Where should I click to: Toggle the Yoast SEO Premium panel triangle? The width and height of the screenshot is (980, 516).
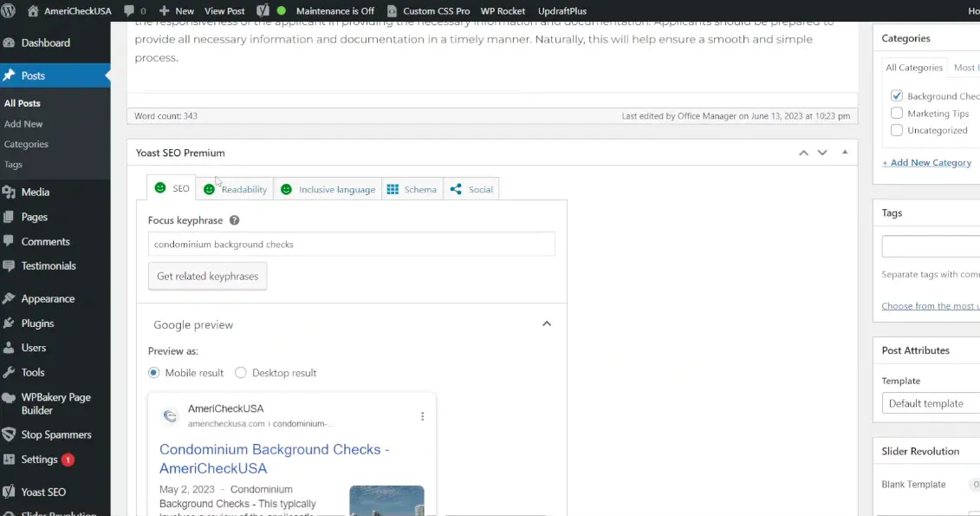(845, 153)
